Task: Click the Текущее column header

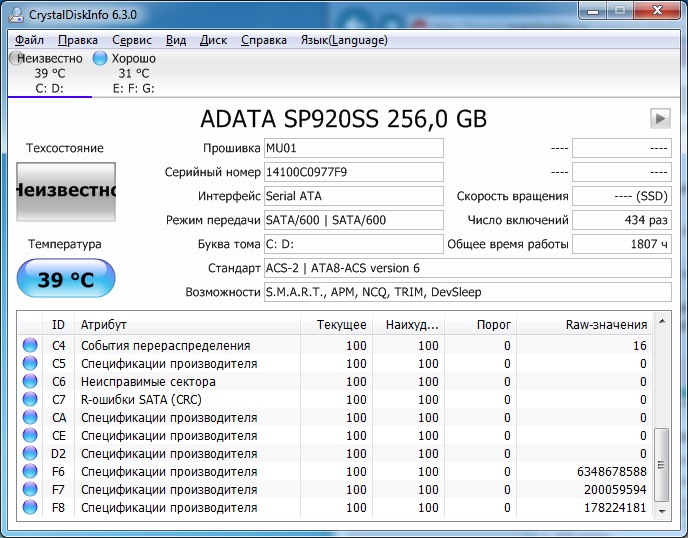Action: 336,325
